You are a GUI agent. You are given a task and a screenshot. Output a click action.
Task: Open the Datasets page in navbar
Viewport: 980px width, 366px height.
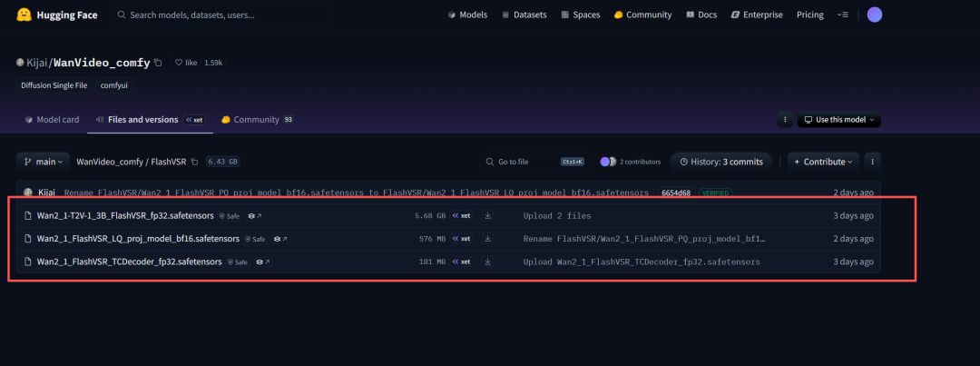click(x=524, y=15)
